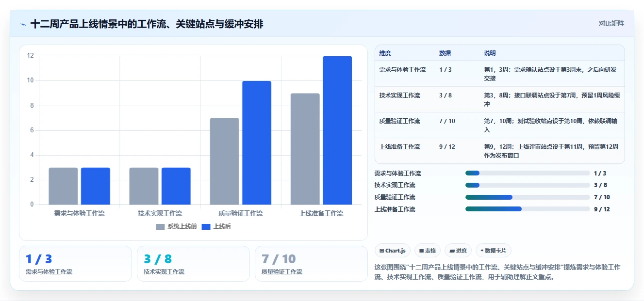Click the blue icon beside the page title

[23, 24]
